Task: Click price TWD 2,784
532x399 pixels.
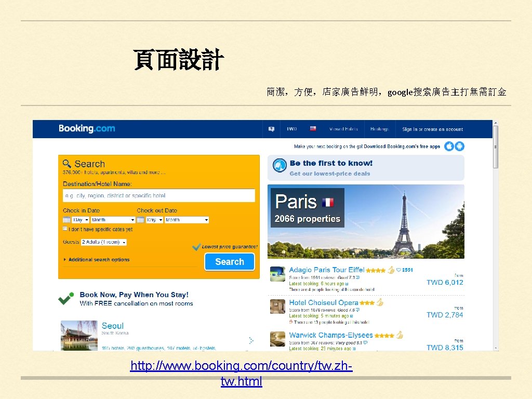Action: click(445, 315)
